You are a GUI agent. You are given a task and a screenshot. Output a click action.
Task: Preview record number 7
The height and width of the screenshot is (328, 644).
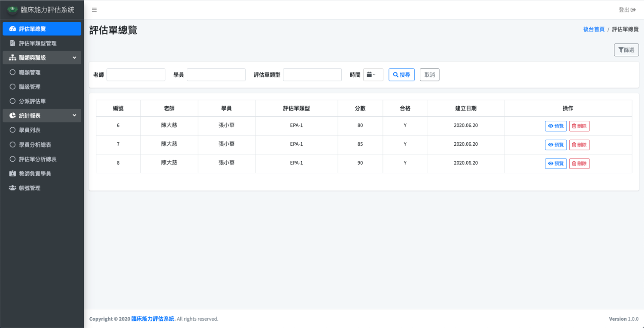click(x=556, y=145)
